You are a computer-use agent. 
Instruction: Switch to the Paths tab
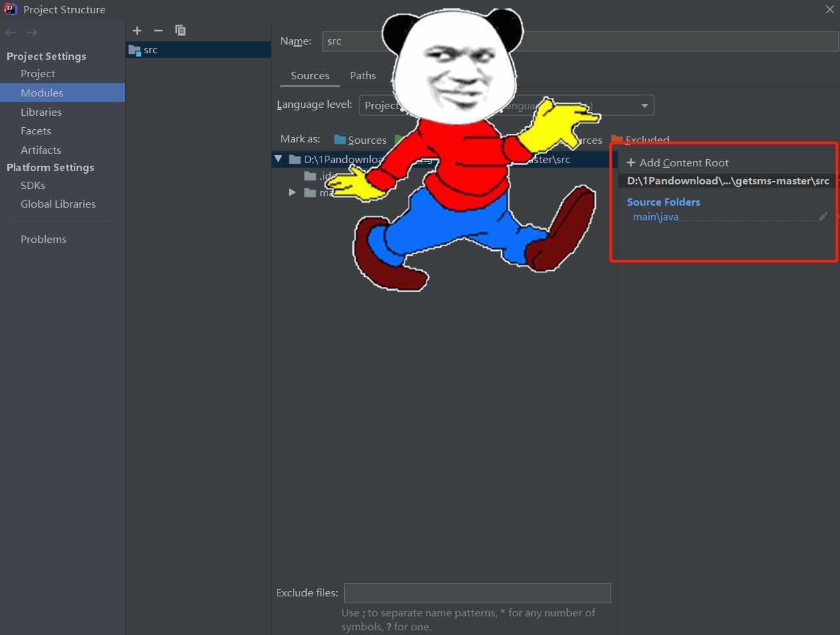tap(363, 76)
